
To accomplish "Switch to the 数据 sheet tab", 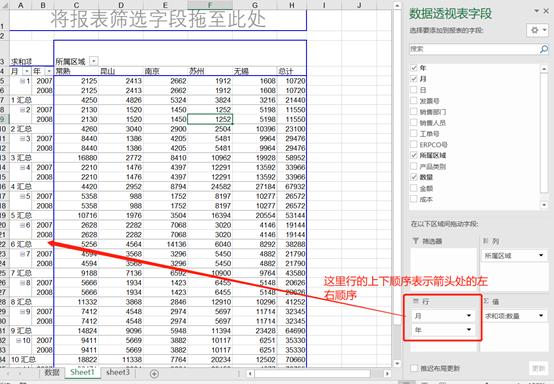I will pyautogui.click(x=52, y=372).
